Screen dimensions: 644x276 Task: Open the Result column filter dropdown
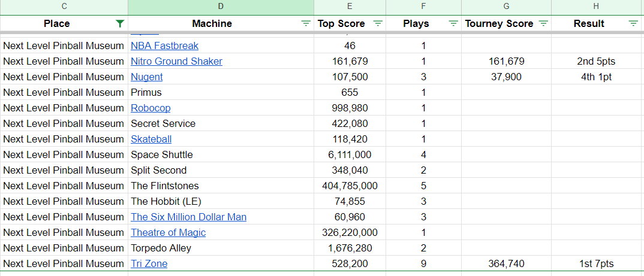click(633, 24)
